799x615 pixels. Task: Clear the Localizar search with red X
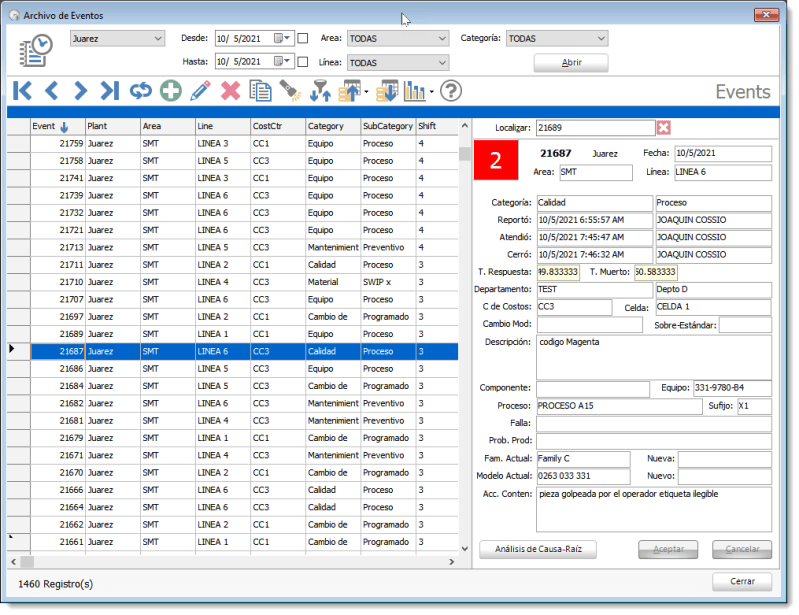point(663,128)
